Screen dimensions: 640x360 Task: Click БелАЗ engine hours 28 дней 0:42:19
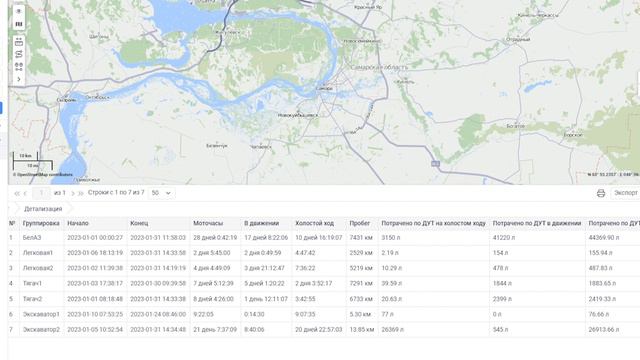coord(215,238)
